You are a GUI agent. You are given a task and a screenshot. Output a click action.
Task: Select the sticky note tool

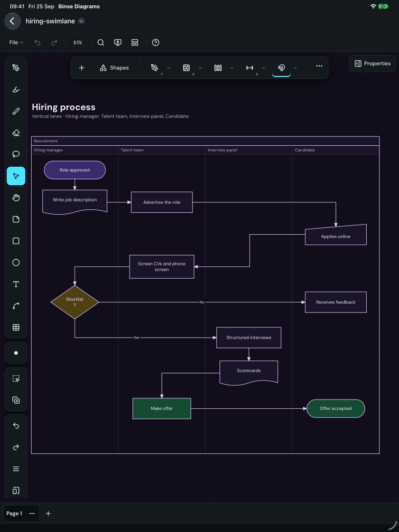point(16,219)
